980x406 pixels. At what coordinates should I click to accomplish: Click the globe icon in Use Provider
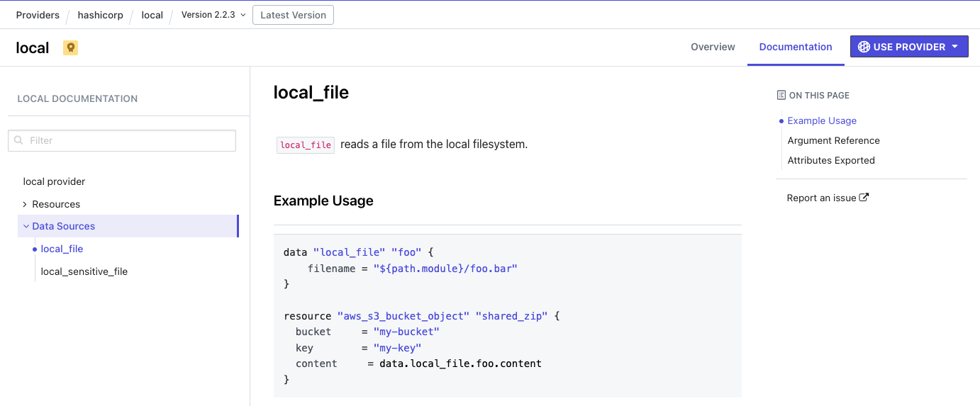864,47
